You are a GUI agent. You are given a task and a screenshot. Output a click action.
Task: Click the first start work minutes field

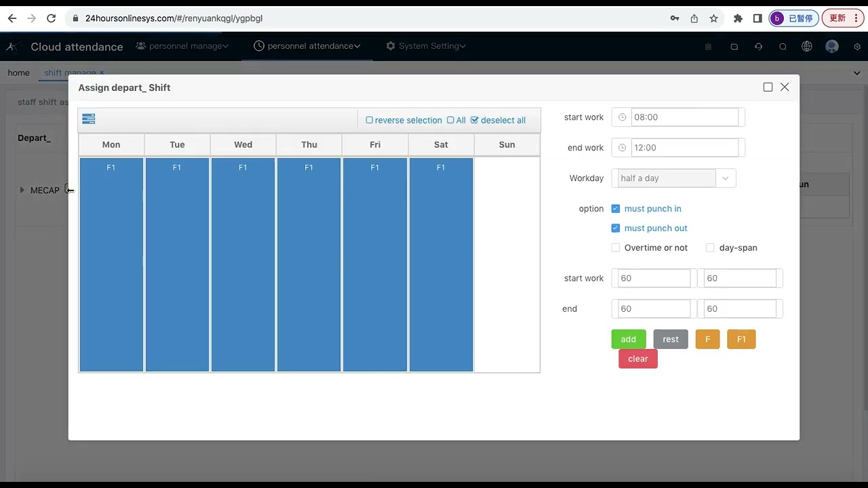(654, 279)
